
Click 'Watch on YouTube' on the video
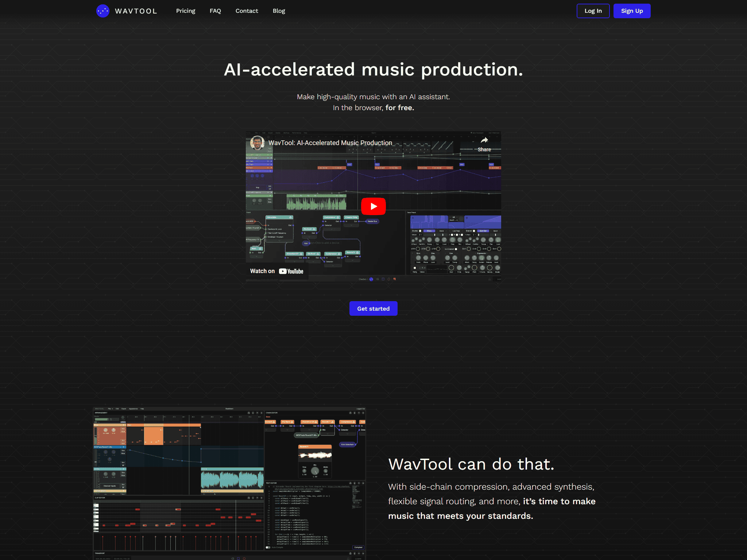point(277,271)
